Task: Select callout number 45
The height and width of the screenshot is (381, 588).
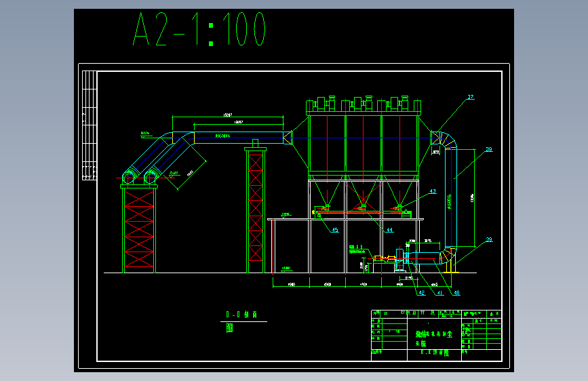Action: 335,230
